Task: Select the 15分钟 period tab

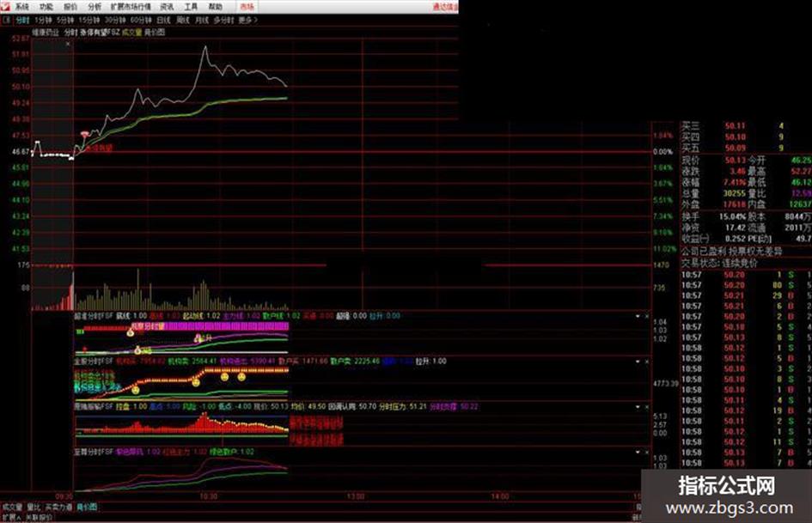Action: click(x=89, y=21)
